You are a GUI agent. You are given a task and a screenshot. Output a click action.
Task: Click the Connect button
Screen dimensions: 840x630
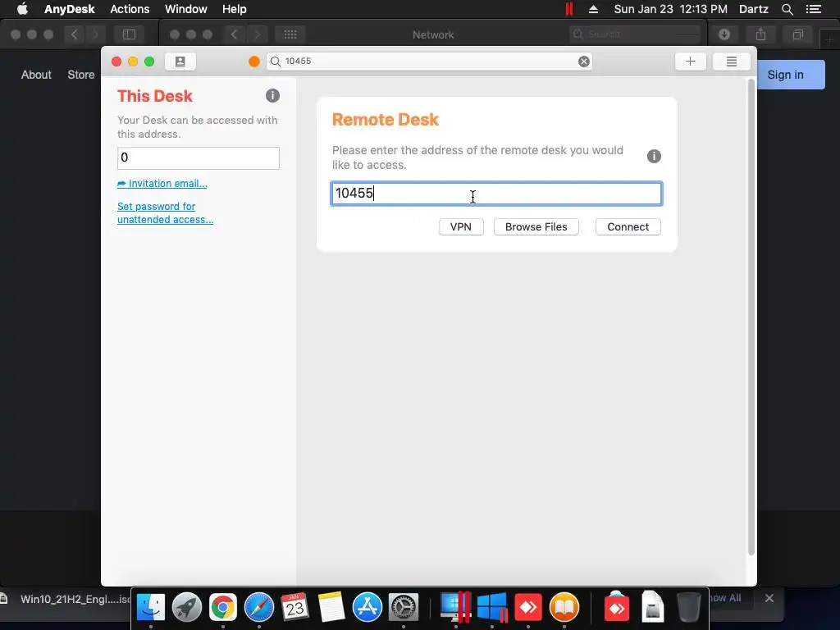click(628, 226)
